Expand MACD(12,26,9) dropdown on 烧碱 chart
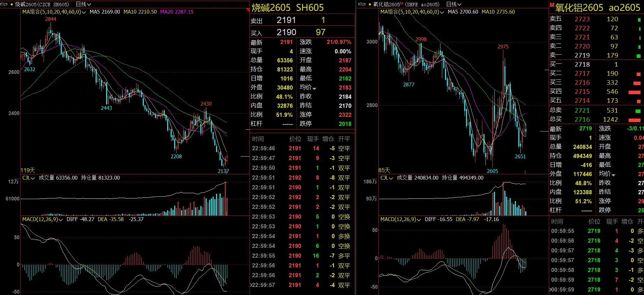 tap(61, 220)
